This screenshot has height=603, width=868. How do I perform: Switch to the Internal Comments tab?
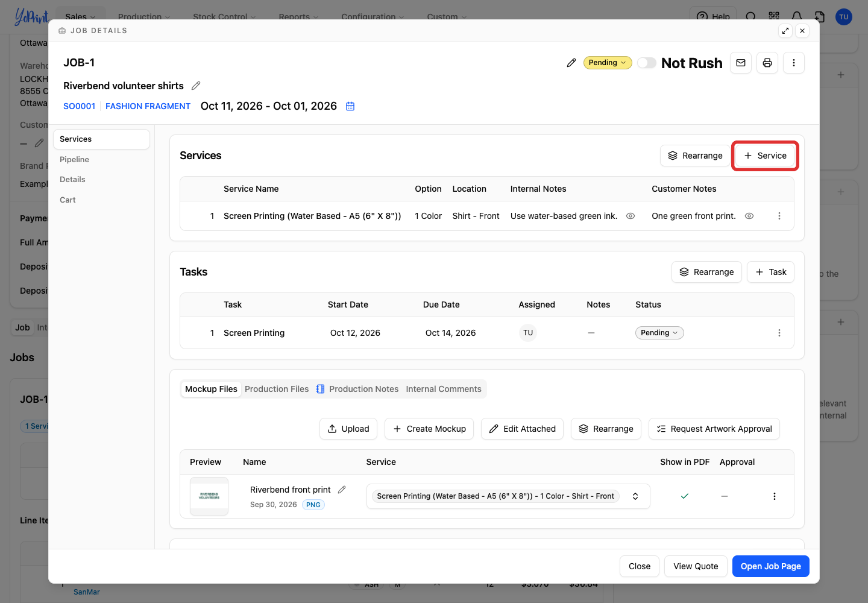(x=444, y=389)
